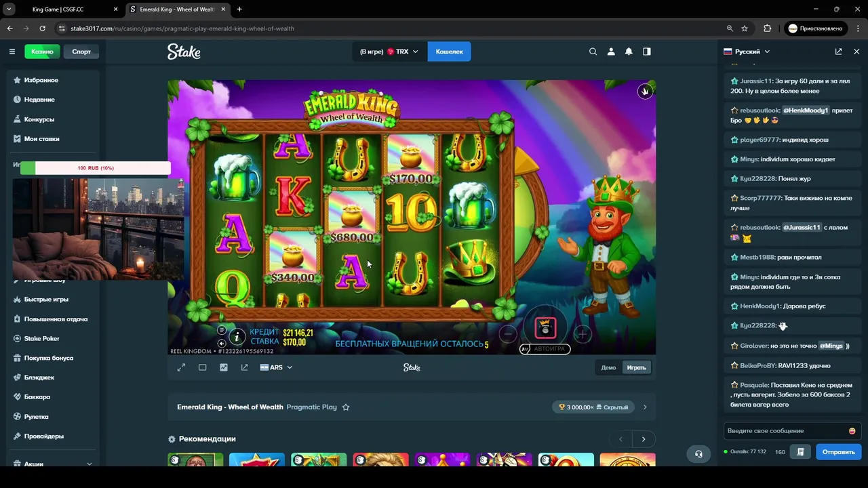868x488 pixels.
Task: Open the emoji picker in chat
Action: click(852, 431)
